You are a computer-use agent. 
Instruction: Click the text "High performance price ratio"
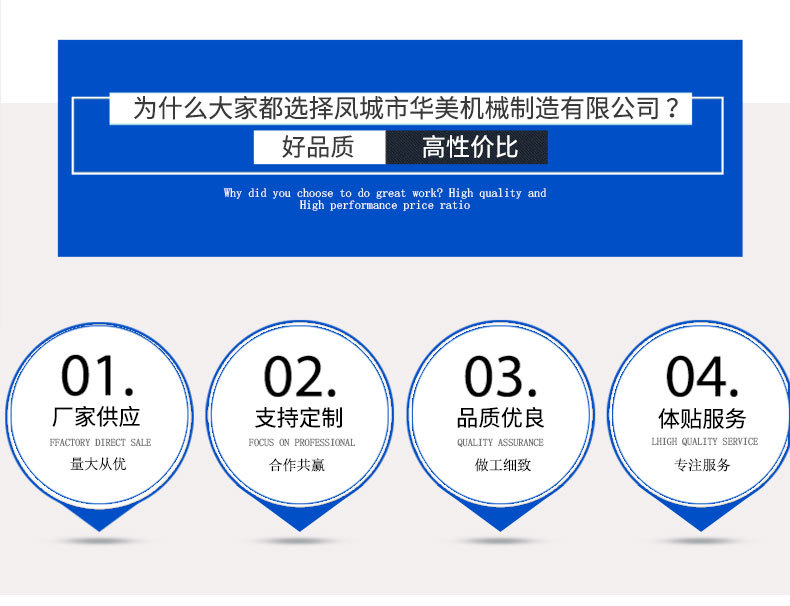click(x=385, y=206)
